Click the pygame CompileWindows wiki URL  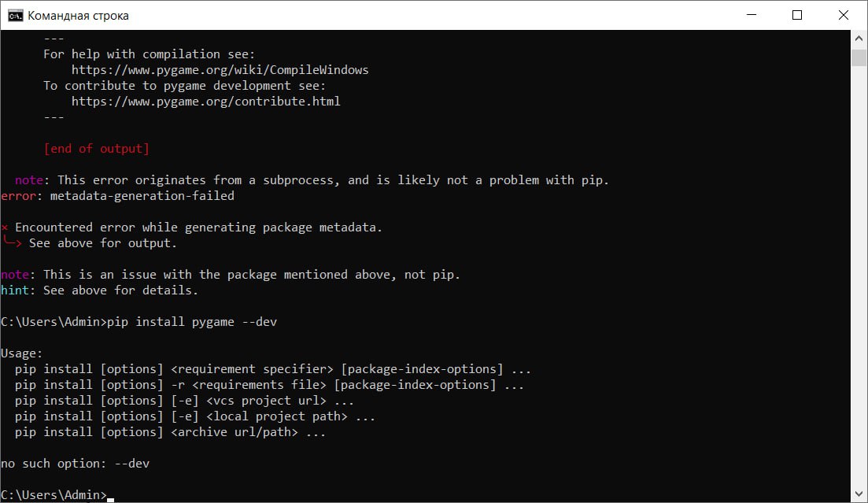coord(220,70)
